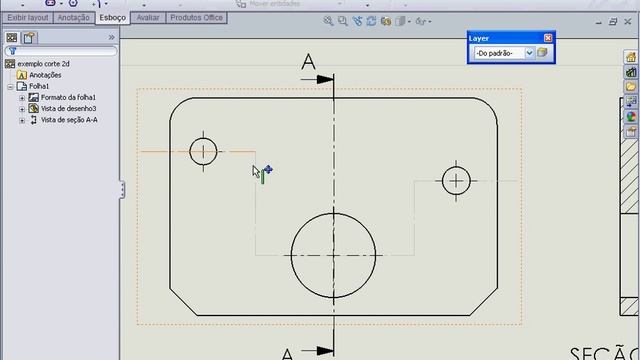The width and height of the screenshot is (640, 360).
Task: Expand Formato da folha1 node
Action: [x=22, y=98]
